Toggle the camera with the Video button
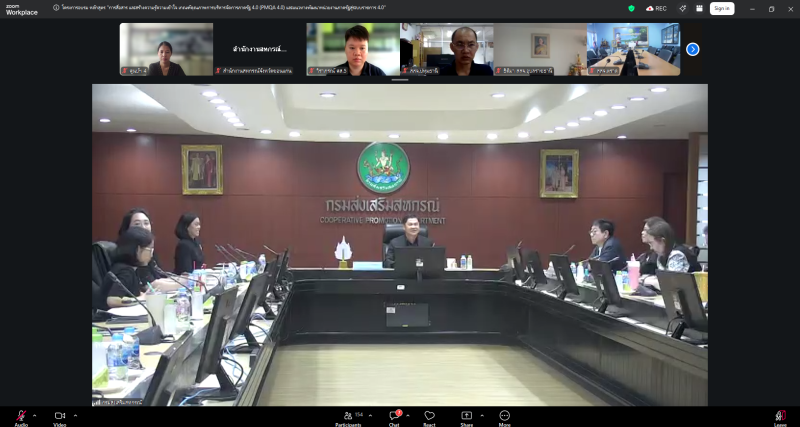 [x=59, y=416]
